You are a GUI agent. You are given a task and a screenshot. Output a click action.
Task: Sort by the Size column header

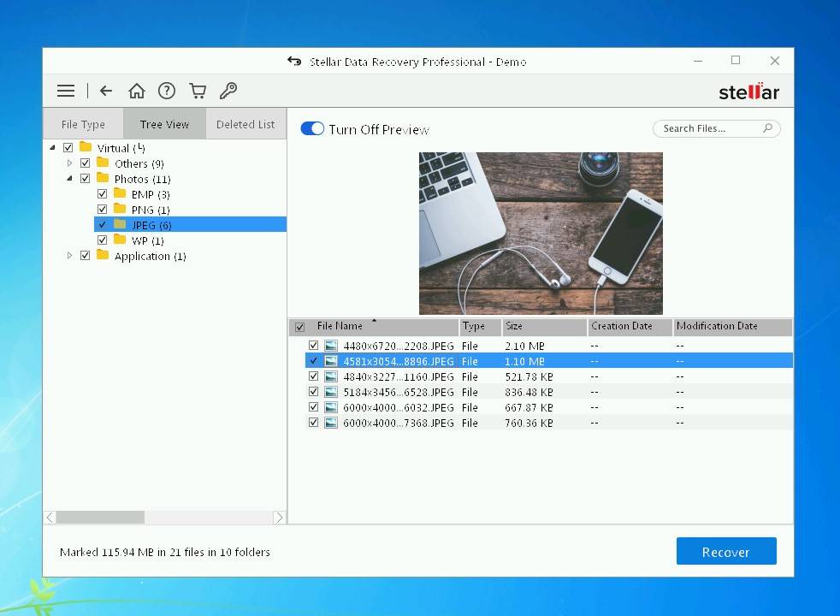coord(544,326)
